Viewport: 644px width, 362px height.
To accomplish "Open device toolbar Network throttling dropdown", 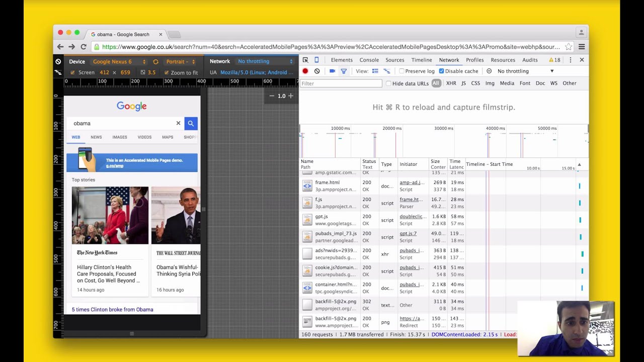I will [x=265, y=61].
